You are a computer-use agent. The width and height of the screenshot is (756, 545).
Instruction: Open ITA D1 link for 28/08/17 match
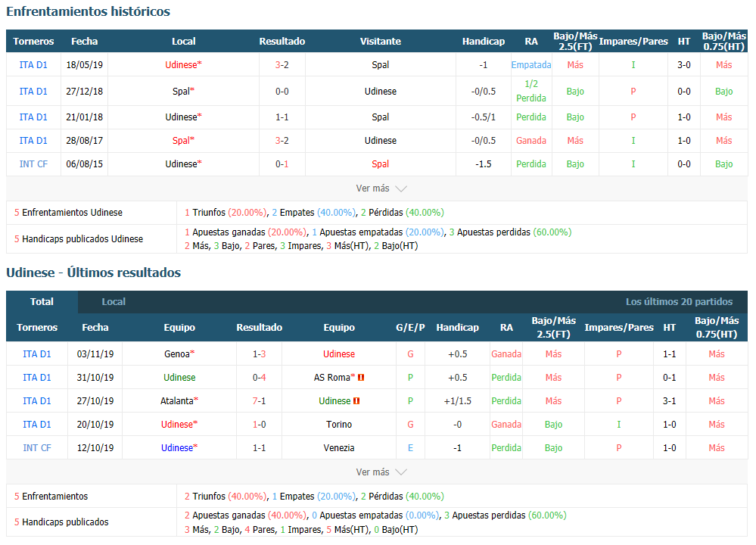pos(33,141)
